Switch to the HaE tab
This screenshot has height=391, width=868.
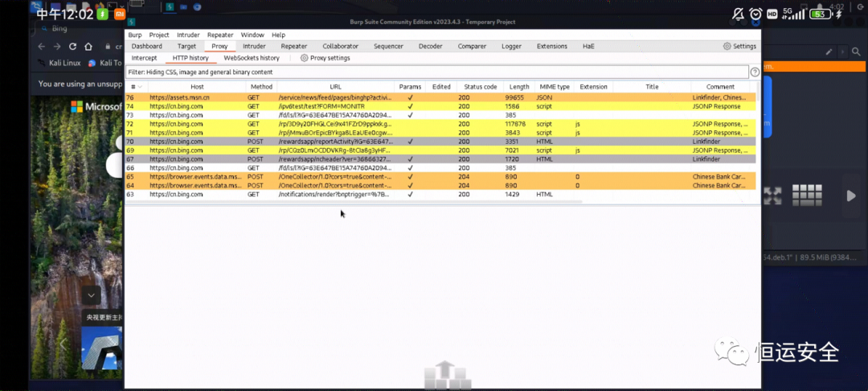coord(588,47)
